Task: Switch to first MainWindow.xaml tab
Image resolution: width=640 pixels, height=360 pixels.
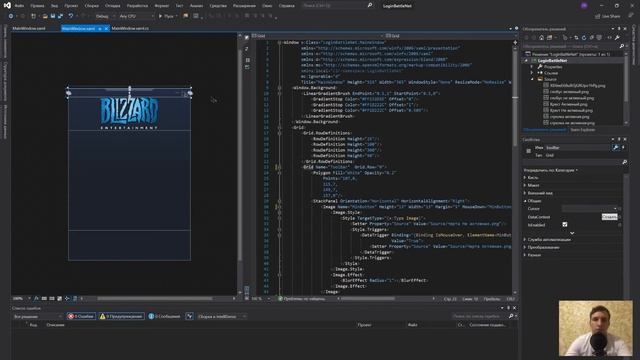Action: coord(29,29)
